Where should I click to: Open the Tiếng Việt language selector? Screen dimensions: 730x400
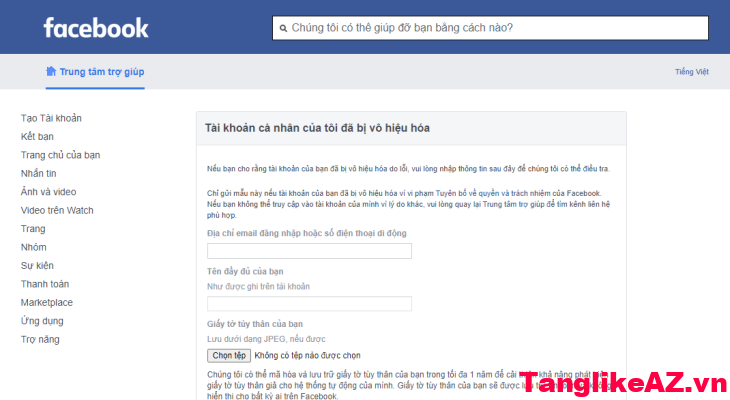point(691,72)
